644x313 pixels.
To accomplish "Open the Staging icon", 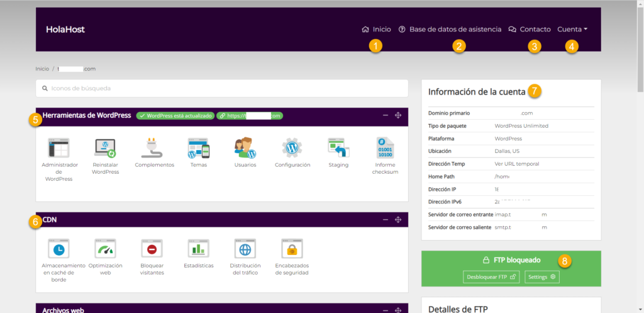I will [338, 148].
